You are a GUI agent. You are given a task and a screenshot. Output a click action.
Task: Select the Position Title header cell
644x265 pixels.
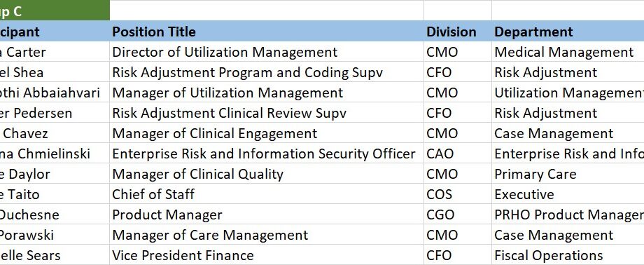[267, 32]
